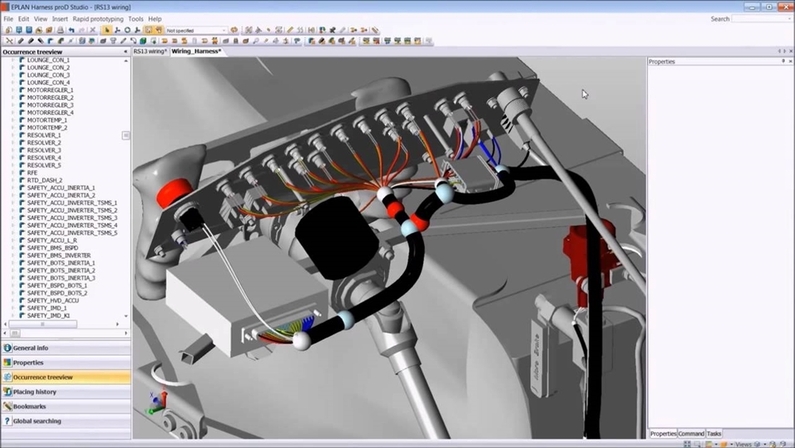
Task: Select SAFETY_BMS_INVERTER in the tree
Action: 59,255
